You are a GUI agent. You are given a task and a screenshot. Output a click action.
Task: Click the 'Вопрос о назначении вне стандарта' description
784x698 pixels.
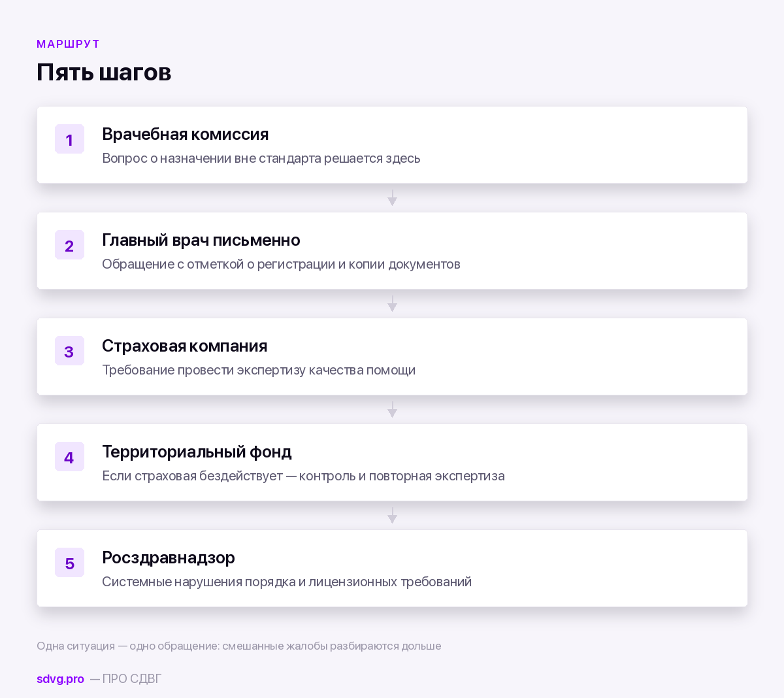pos(261,158)
